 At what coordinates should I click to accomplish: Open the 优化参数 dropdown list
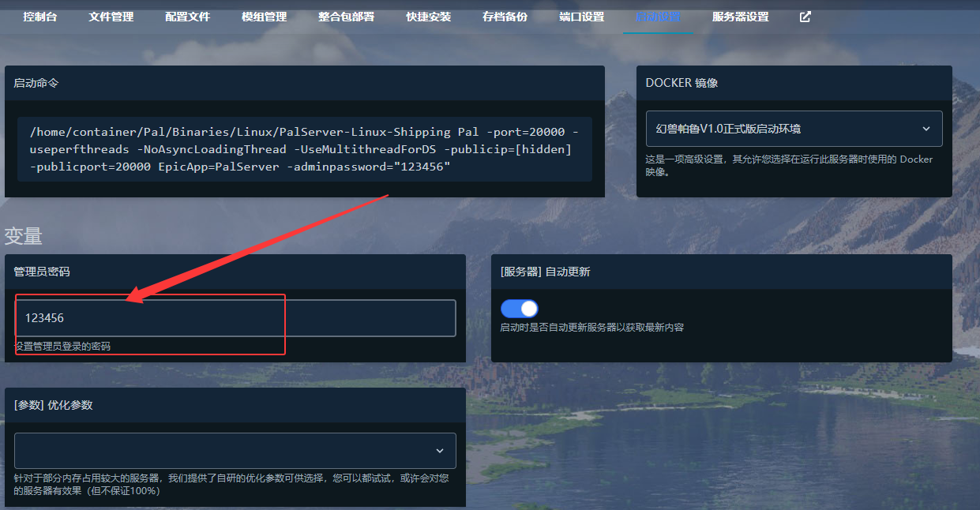pos(235,451)
